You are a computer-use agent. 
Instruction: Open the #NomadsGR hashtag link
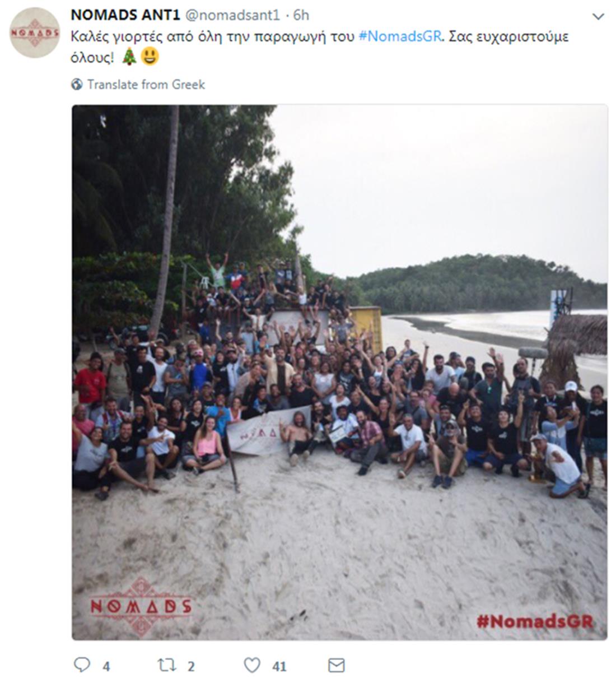[x=400, y=37]
